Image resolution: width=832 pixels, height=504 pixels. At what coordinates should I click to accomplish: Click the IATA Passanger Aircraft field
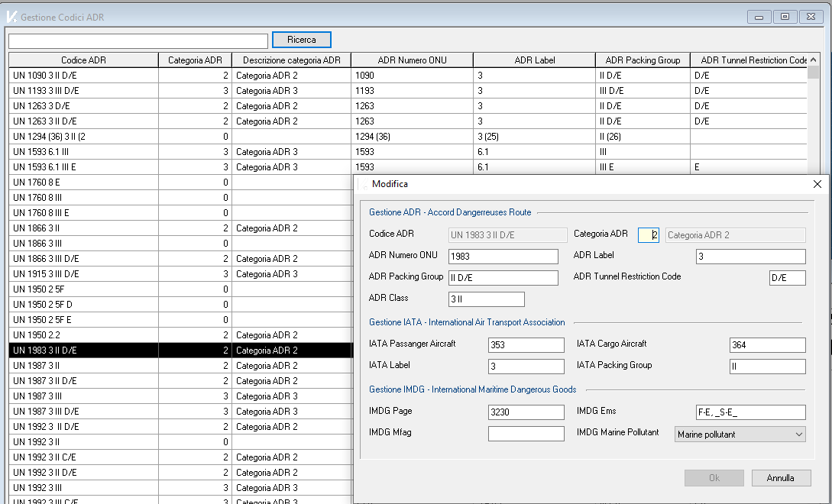click(526, 345)
